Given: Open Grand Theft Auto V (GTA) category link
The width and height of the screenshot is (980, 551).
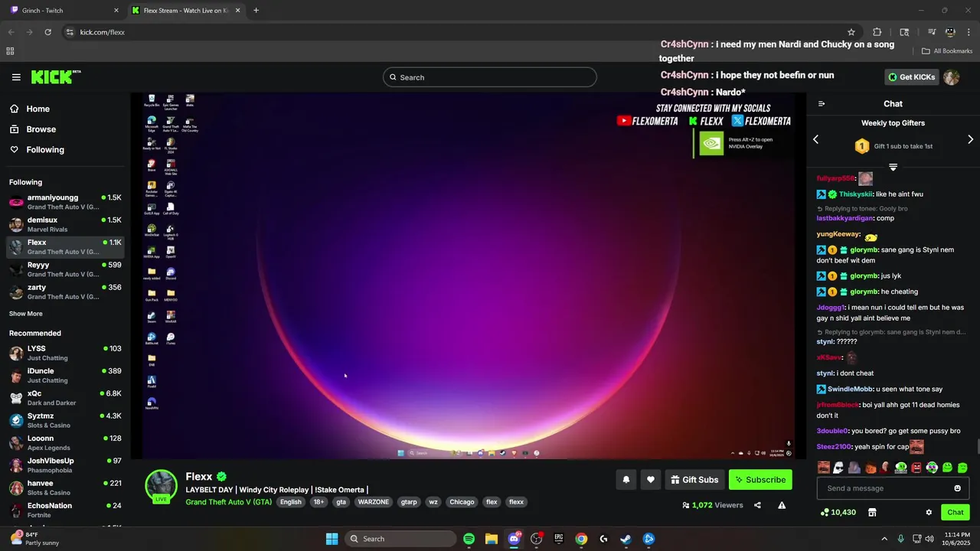Looking at the screenshot, I should point(229,502).
